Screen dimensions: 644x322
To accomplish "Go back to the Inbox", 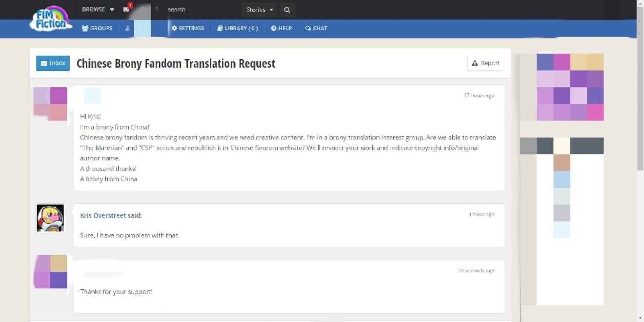I will coord(53,63).
